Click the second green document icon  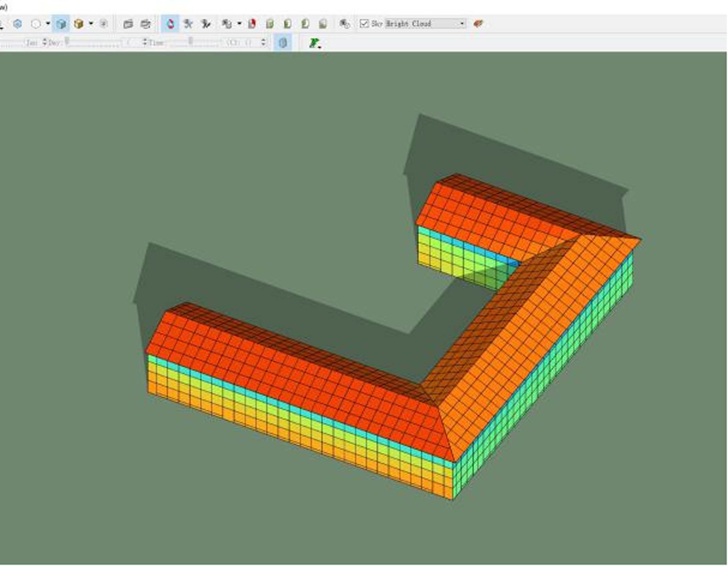[288, 24]
